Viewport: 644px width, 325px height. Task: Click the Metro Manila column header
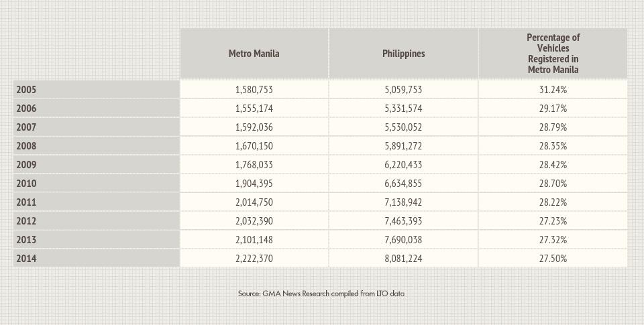click(x=254, y=54)
